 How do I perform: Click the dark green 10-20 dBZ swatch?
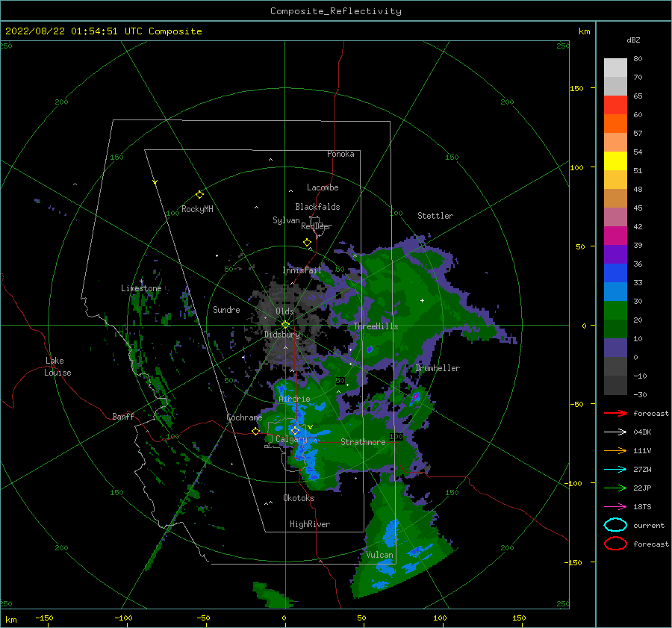coord(615,329)
